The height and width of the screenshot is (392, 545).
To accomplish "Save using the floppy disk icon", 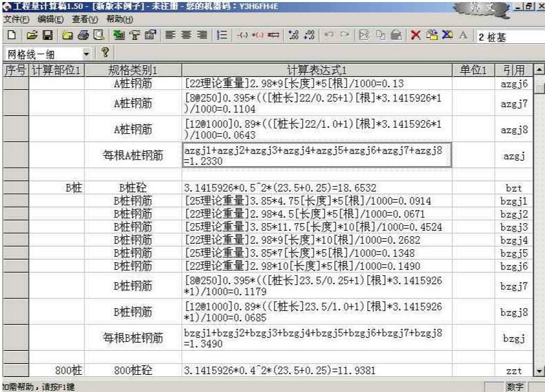I will pos(47,35).
